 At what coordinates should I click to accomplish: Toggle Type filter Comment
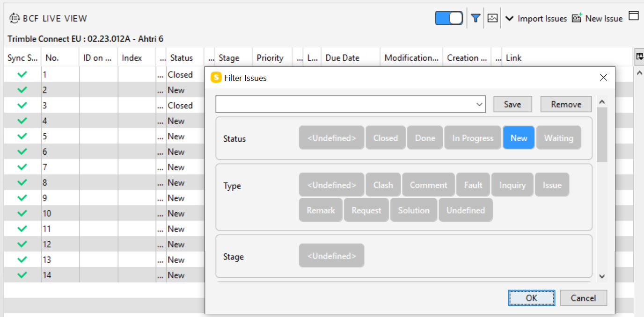click(428, 185)
